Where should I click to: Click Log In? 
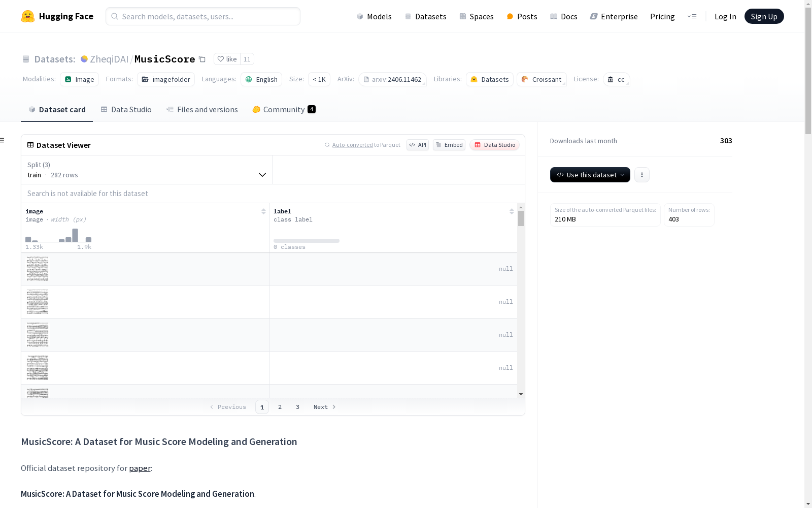click(x=725, y=16)
